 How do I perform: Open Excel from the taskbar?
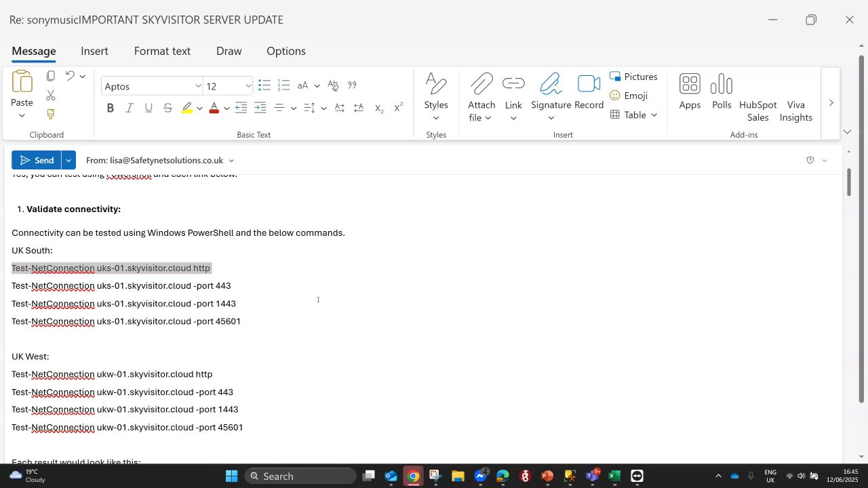click(614, 476)
